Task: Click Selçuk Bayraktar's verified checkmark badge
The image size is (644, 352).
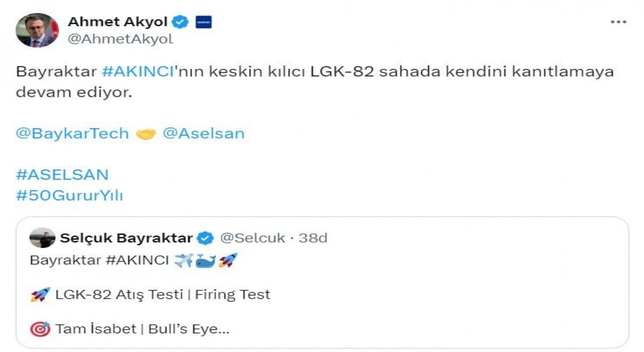Action: coord(205,237)
